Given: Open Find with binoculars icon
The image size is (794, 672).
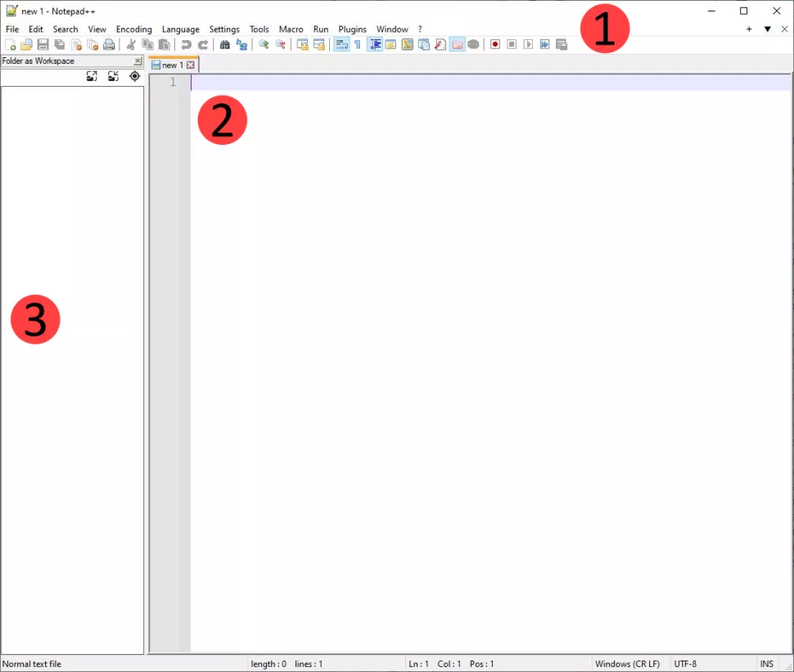Looking at the screenshot, I should [x=225, y=44].
